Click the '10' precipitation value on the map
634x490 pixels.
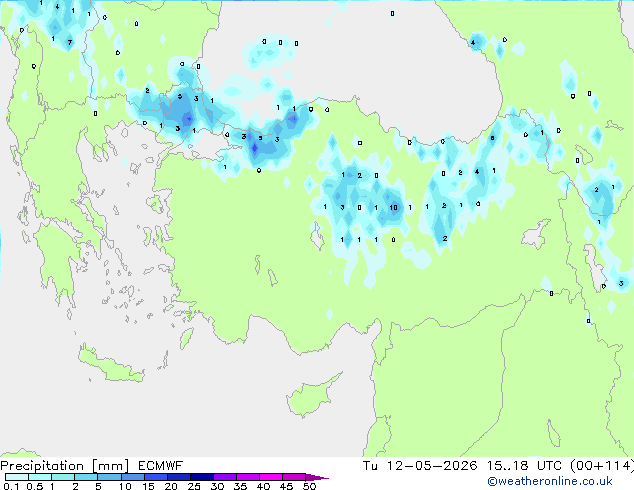point(393,208)
